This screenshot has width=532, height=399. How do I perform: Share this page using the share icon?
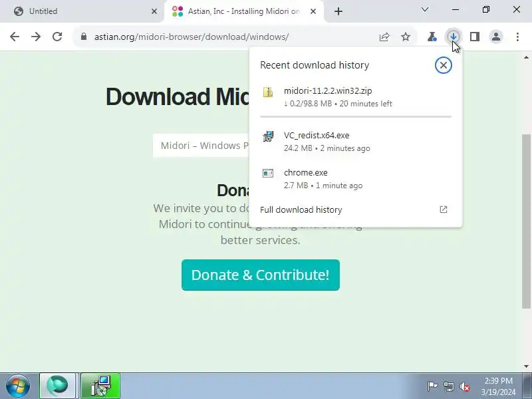(384, 37)
